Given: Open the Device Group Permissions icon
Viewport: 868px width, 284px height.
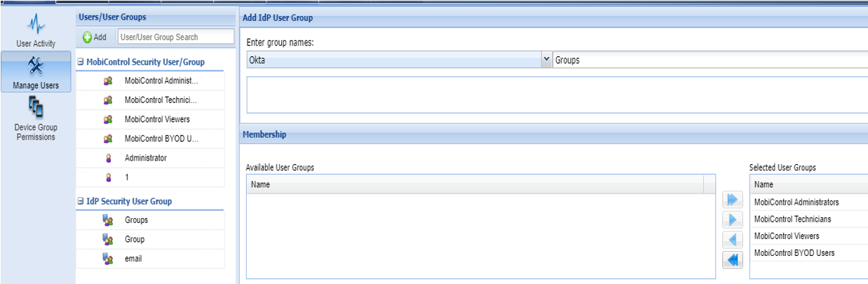Looking at the screenshot, I should (35, 108).
